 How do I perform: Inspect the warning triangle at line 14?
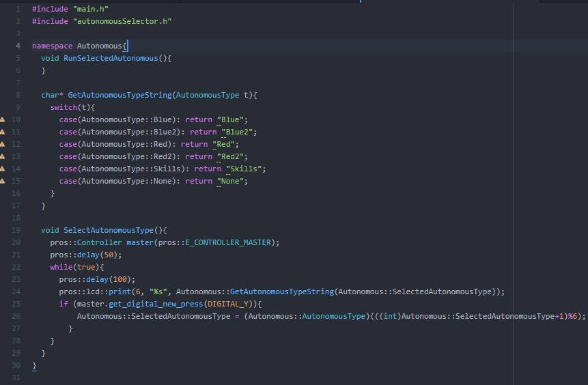coord(2,169)
